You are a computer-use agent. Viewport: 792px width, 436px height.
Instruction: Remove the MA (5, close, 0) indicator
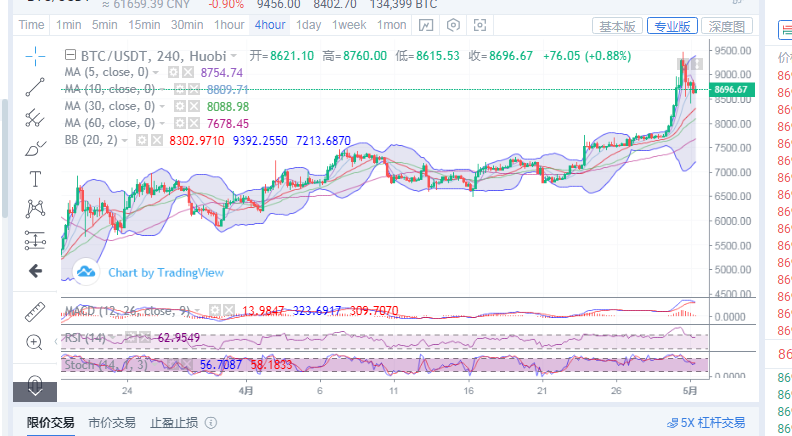189,73
